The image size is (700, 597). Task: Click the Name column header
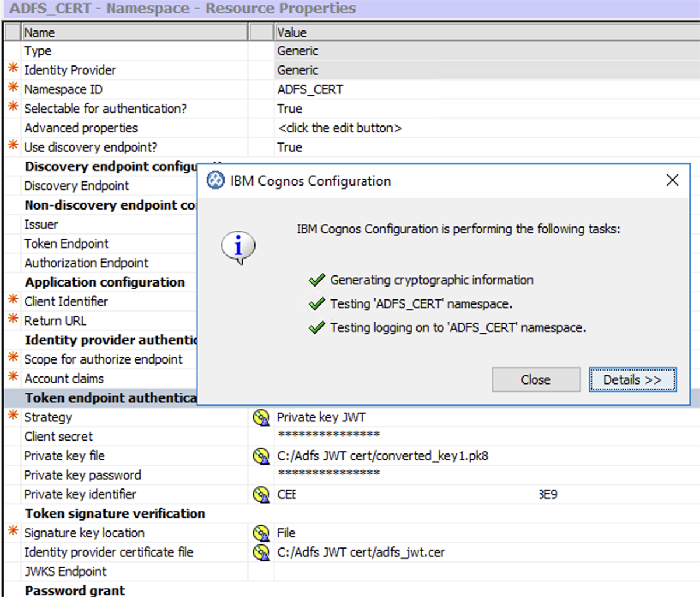[x=134, y=33]
